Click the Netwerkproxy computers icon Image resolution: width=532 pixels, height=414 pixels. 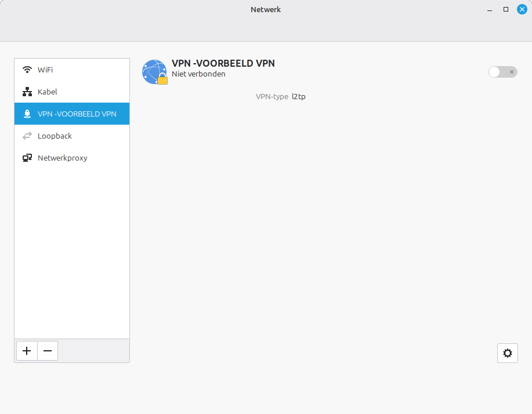tap(27, 158)
